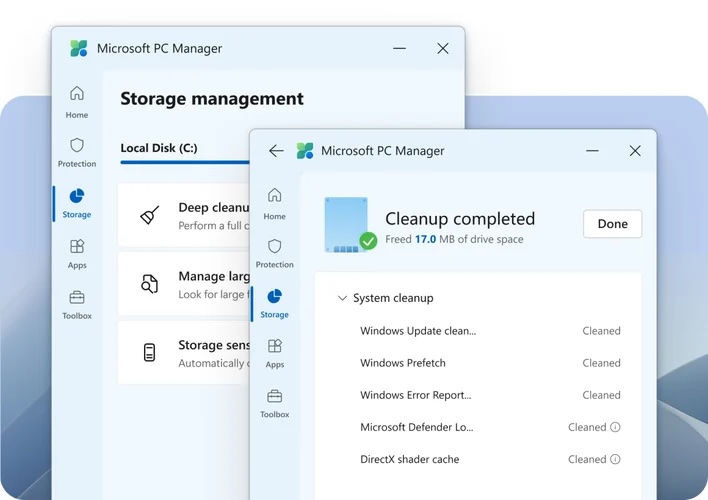
Task: Click the back arrow in front window
Action: 277,151
